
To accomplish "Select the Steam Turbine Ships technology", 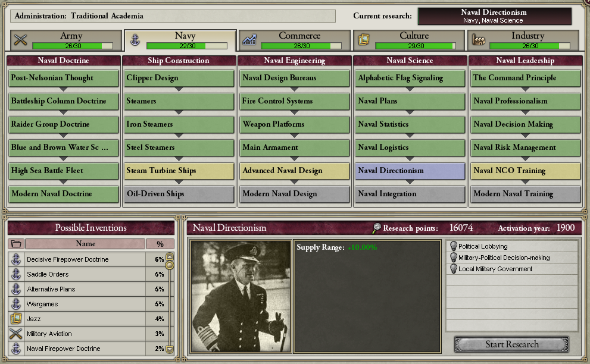I will click(x=179, y=171).
